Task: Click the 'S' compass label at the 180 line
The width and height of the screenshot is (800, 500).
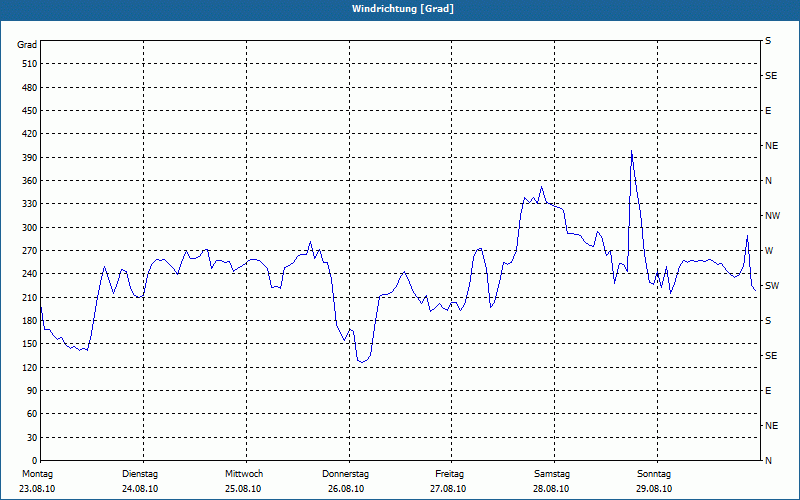Action: pos(768,321)
